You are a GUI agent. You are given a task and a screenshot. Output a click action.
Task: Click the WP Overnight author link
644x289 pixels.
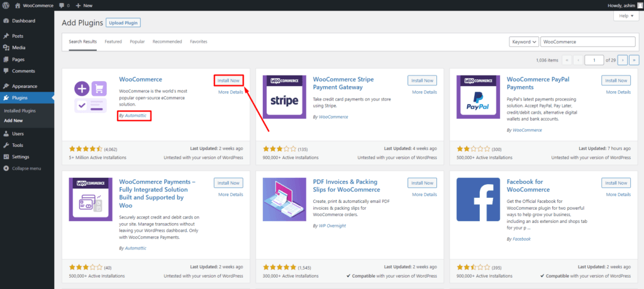332,226
